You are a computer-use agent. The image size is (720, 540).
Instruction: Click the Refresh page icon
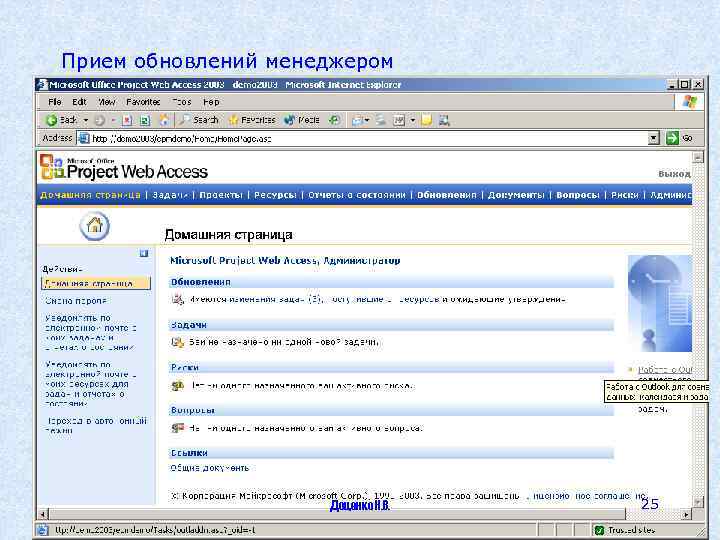coord(145,120)
